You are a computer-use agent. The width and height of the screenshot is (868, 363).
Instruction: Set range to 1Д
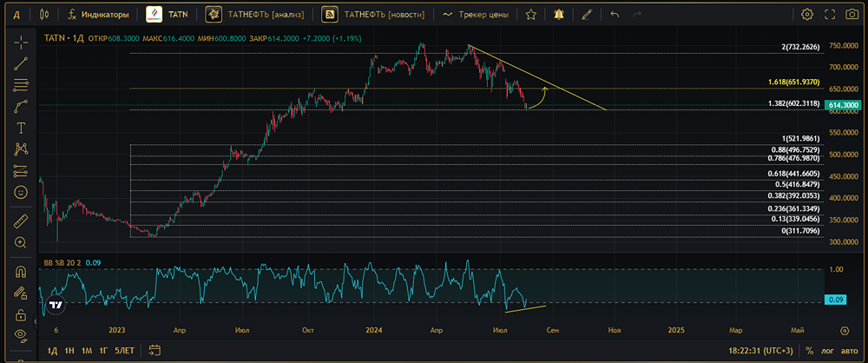point(52,350)
